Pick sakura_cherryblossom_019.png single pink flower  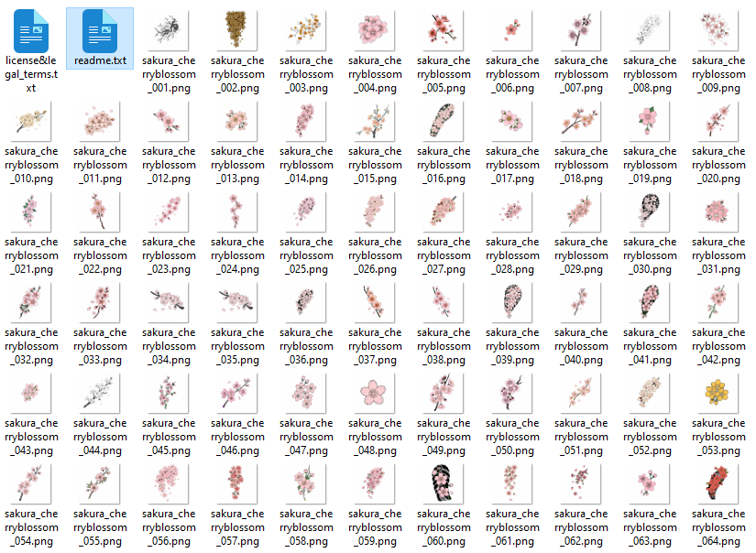650,122
